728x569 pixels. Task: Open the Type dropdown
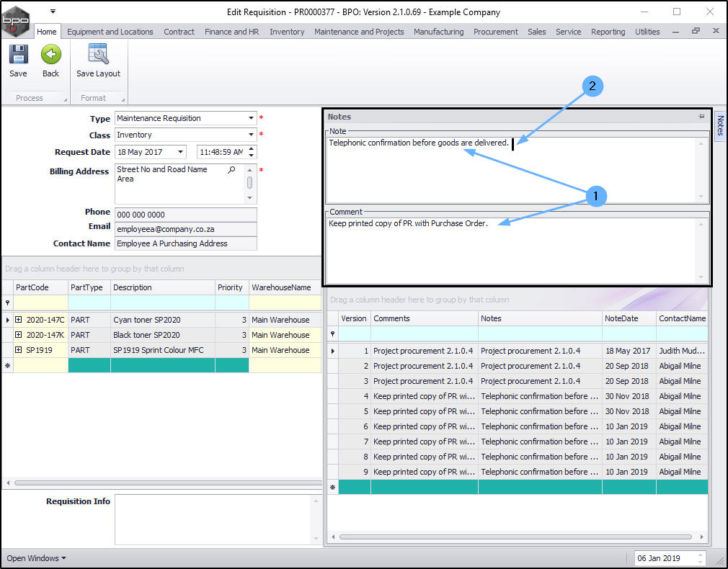[251, 118]
